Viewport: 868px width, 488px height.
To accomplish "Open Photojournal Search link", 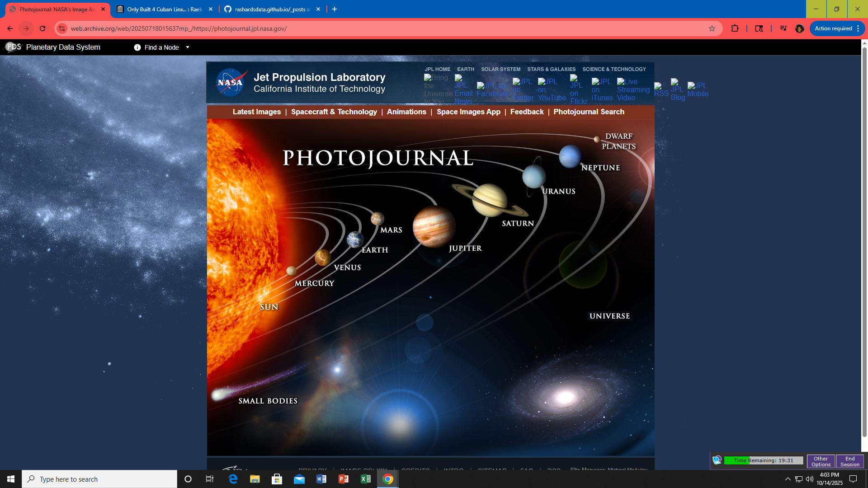I will coord(589,112).
